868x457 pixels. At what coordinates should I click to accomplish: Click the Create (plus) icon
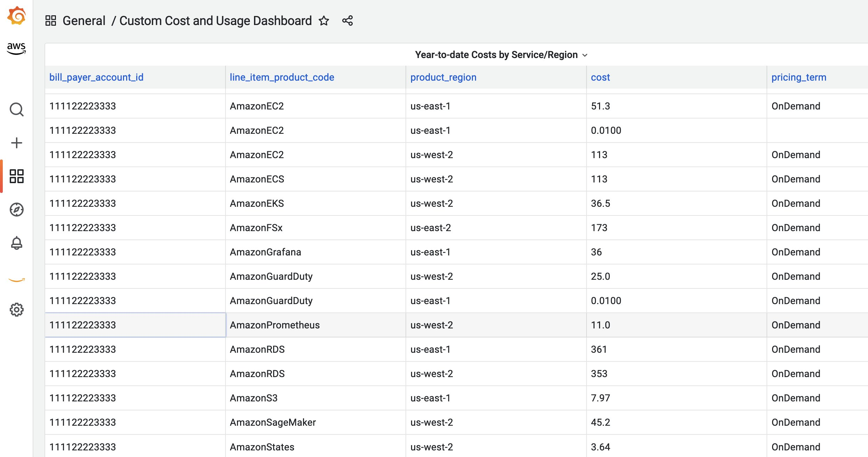click(16, 142)
